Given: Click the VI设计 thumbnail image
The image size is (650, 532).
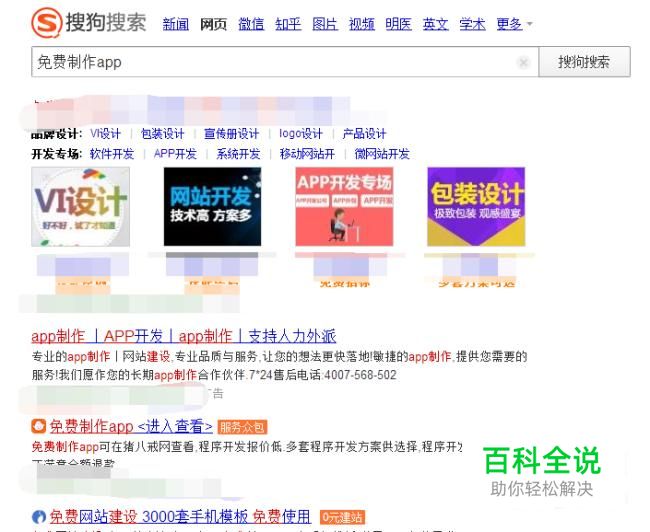Looking at the screenshot, I should click(x=80, y=206).
